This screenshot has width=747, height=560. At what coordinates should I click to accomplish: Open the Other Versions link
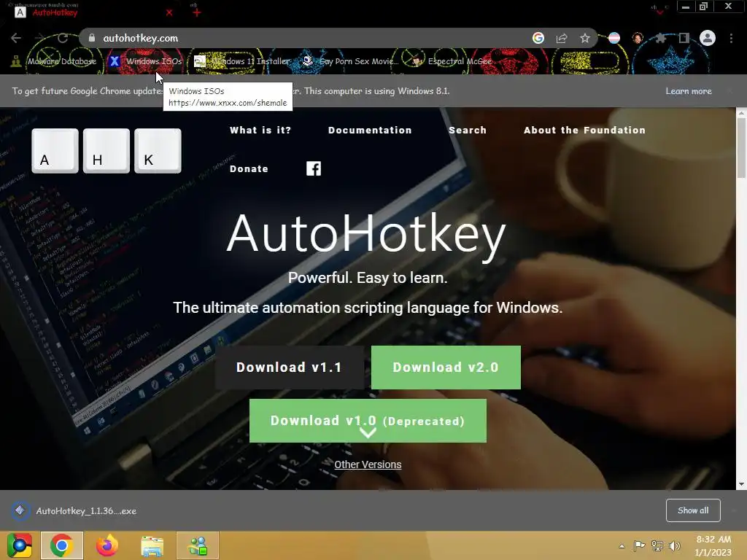point(368,464)
